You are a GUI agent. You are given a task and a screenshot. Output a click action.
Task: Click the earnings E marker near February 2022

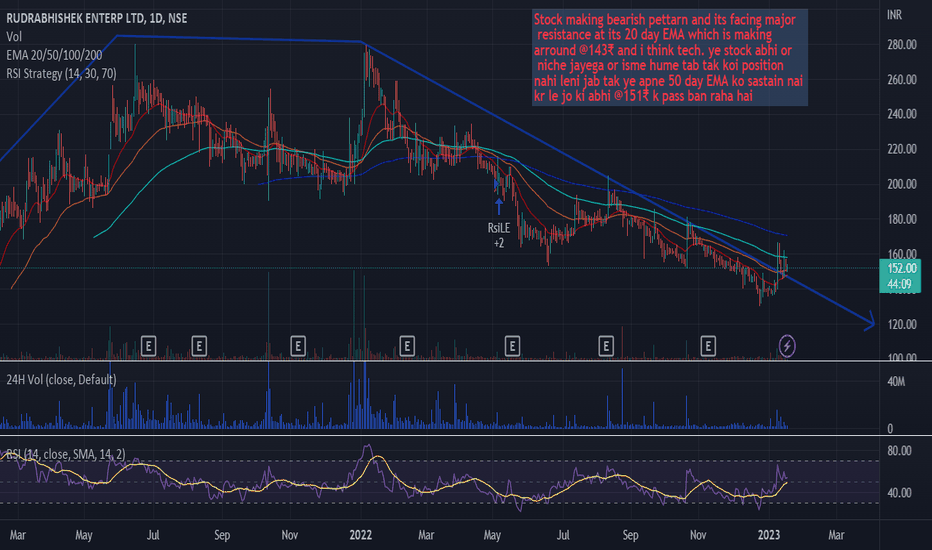point(407,345)
